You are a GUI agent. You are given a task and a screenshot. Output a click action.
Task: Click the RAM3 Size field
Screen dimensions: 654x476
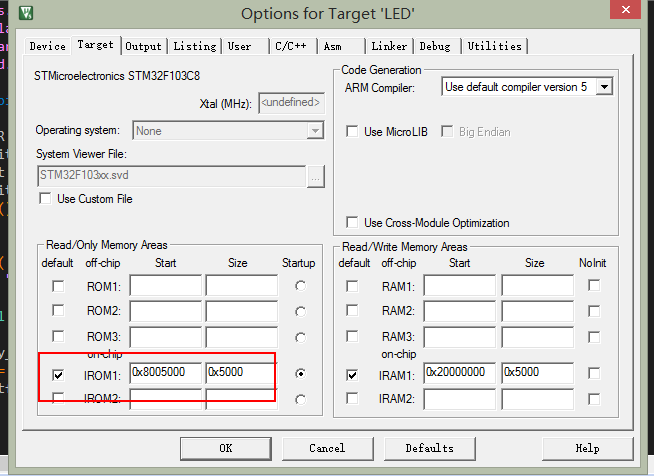[538, 337]
